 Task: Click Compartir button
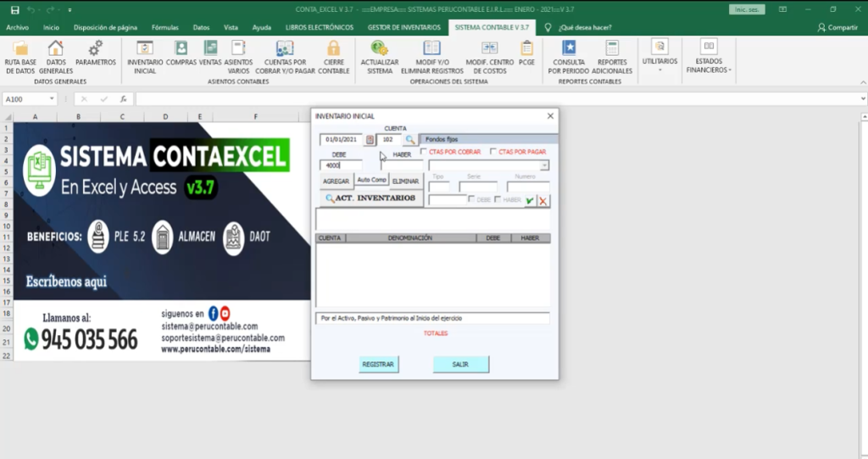coord(837,27)
